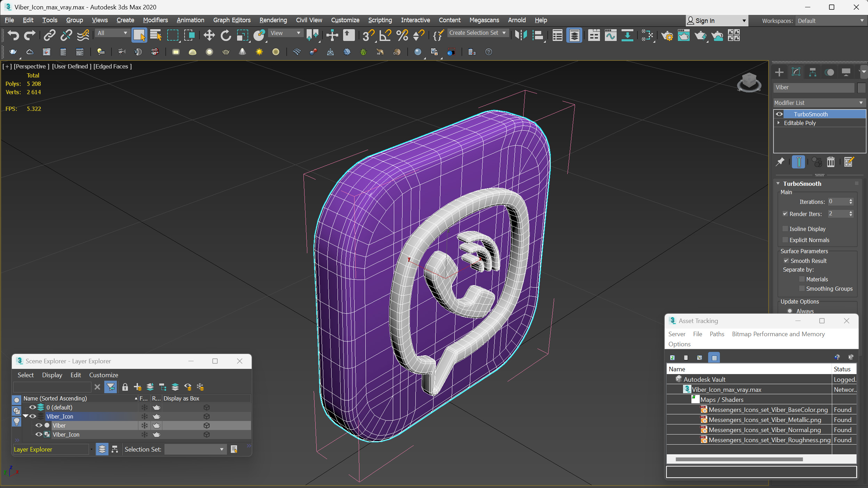Click Pin Stack icon under modifier list
The height and width of the screenshot is (488, 868).
(x=780, y=162)
